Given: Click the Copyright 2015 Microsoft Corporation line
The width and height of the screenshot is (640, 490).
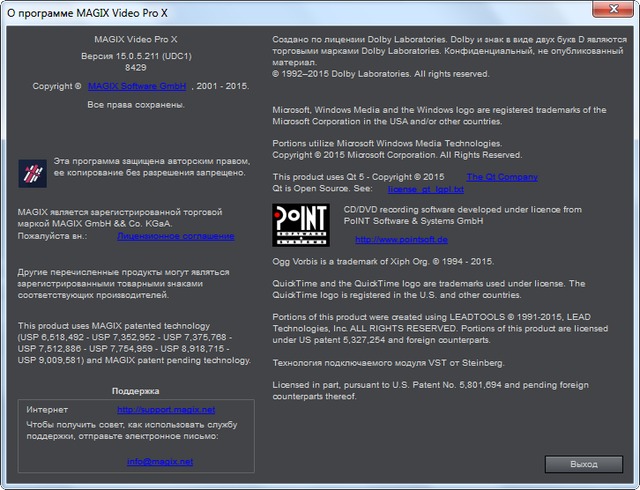Looking at the screenshot, I should pos(397,155).
